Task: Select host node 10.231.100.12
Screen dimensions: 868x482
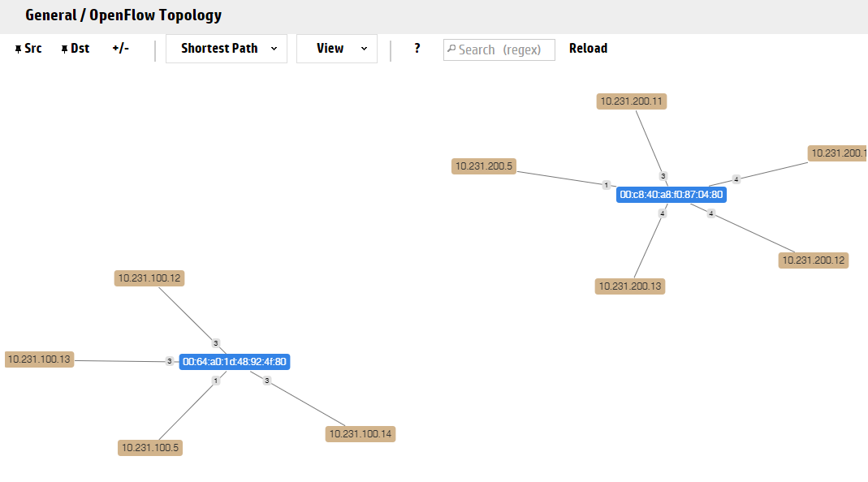Action: 149,278
